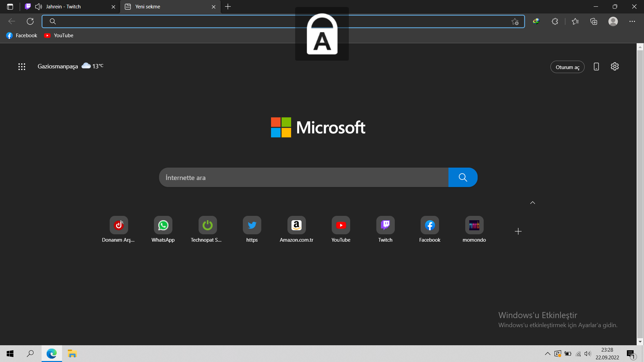Show hidden system tray icons
Image resolution: width=644 pixels, height=362 pixels.
coord(547,354)
